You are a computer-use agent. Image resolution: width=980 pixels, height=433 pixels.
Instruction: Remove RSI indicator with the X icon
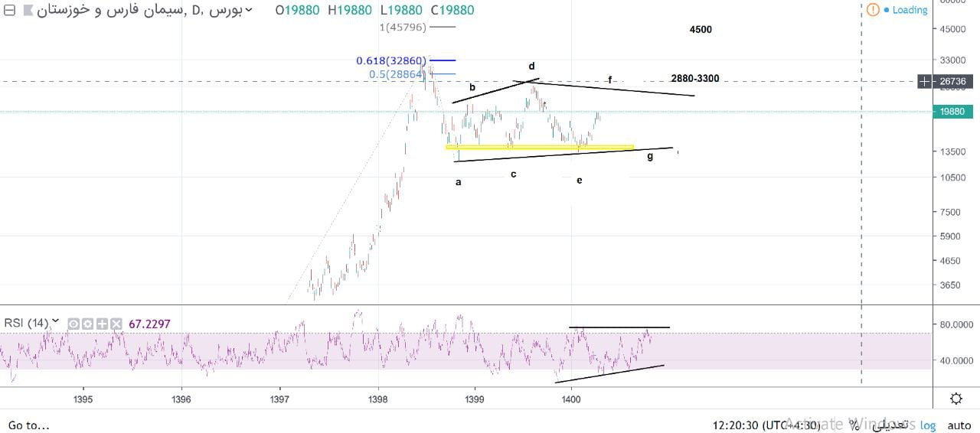[116, 324]
